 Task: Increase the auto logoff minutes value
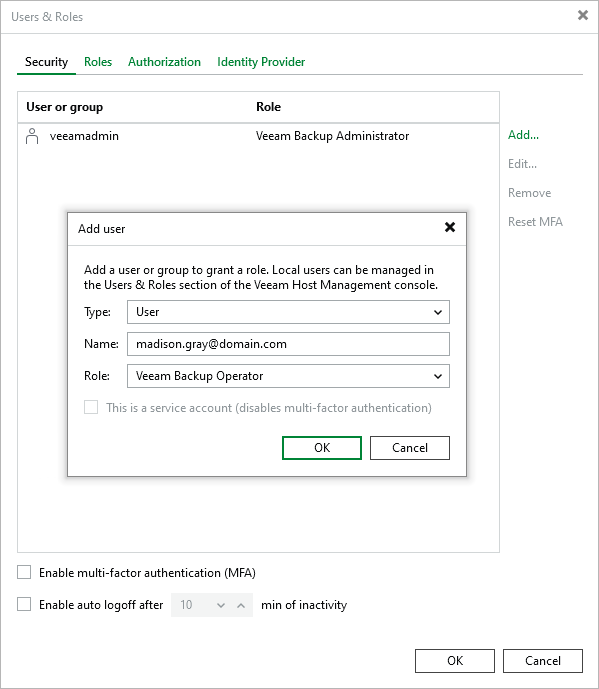[x=241, y=605]
